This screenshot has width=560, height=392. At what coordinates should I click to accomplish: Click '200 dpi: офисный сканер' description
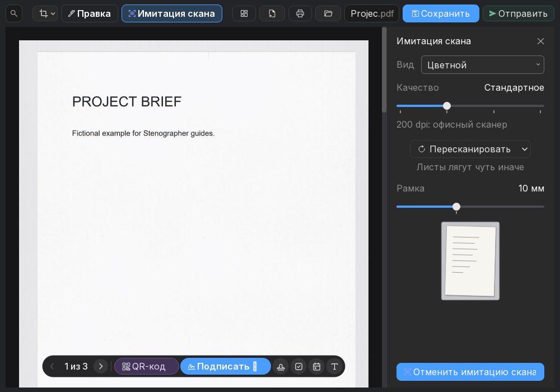pos(452,124)
